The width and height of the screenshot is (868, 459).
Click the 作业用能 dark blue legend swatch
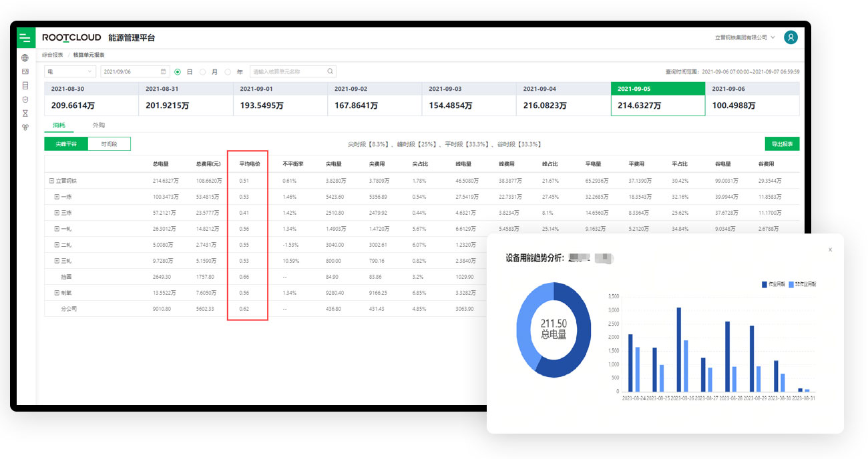point(765,284)
